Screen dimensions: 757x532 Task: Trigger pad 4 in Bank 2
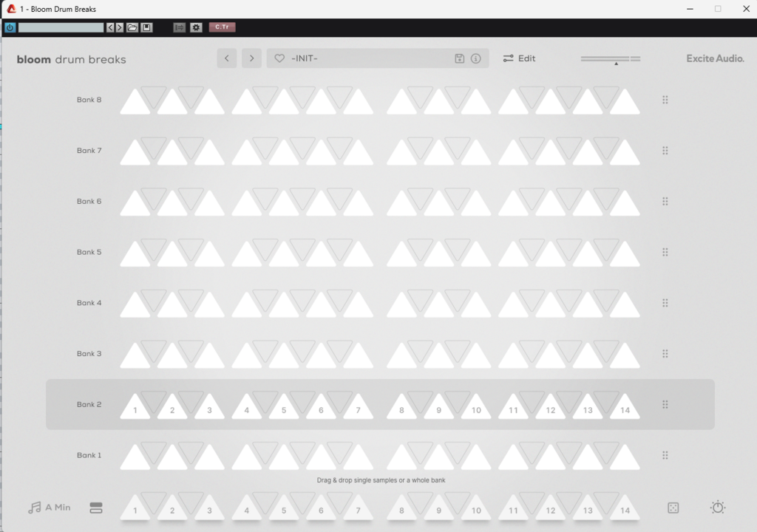tap(247, 409)
